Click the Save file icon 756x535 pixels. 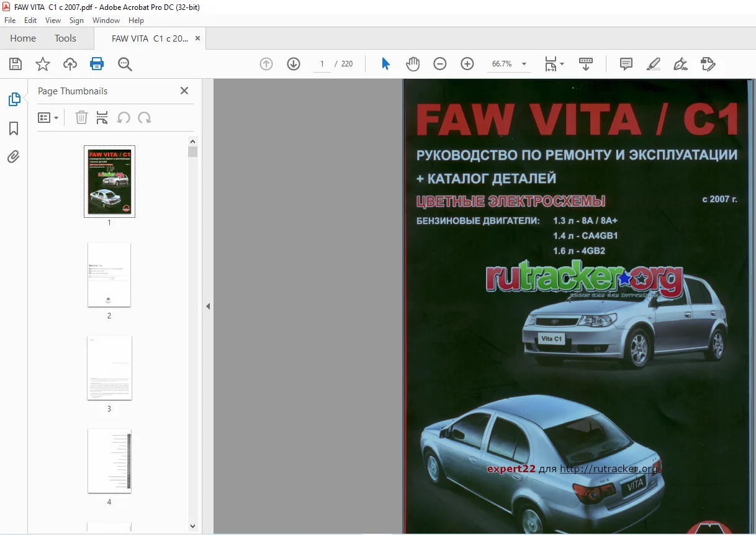16,64
